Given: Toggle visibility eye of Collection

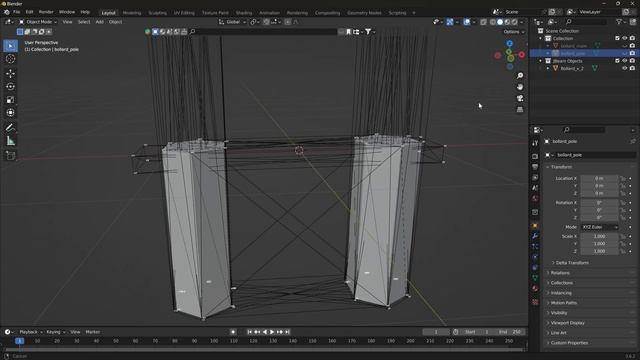Looking at the screenshot, I should [x=624, y=38].
